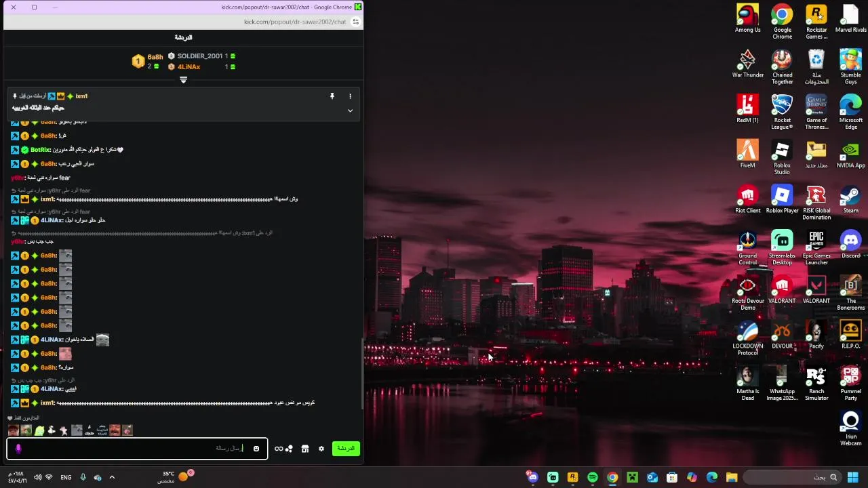Open Google Chrome desktop shortcut
The width and height of the screenshot is (868, 488).
783,22
